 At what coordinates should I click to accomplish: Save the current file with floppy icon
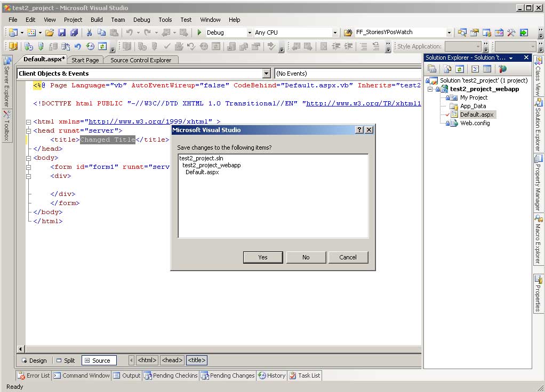(x=62, y=32)
